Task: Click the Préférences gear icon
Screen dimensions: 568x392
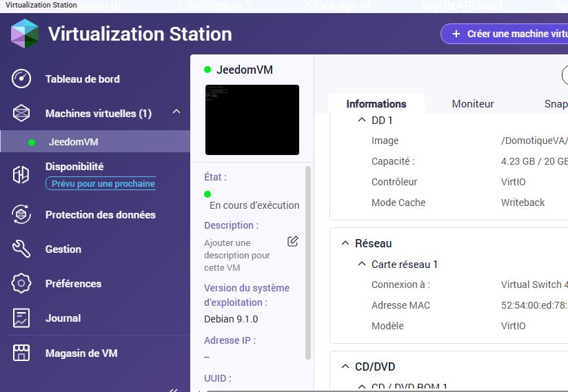Action: click(21, 283)
